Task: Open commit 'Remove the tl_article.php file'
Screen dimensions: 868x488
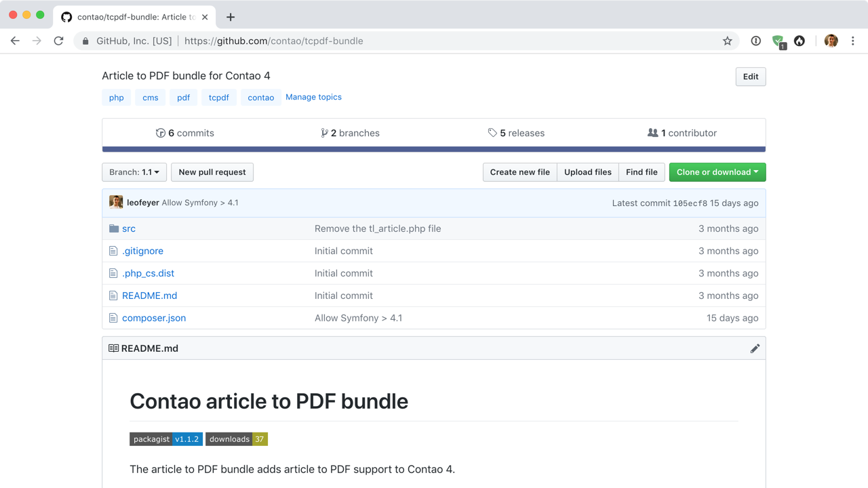Action: click(x=378, y=228)
